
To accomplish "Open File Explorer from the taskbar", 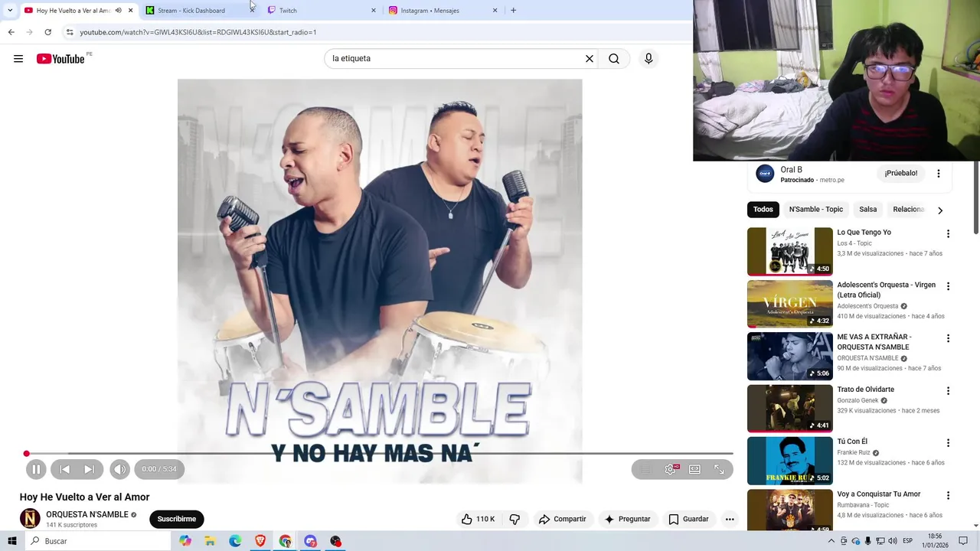I will pyautogui.click(x=210, y=541).
